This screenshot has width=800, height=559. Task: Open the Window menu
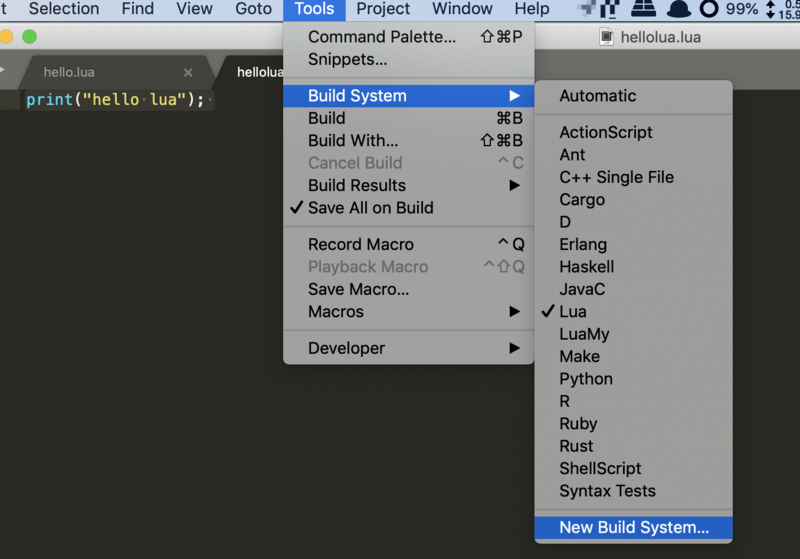[462, 9]
